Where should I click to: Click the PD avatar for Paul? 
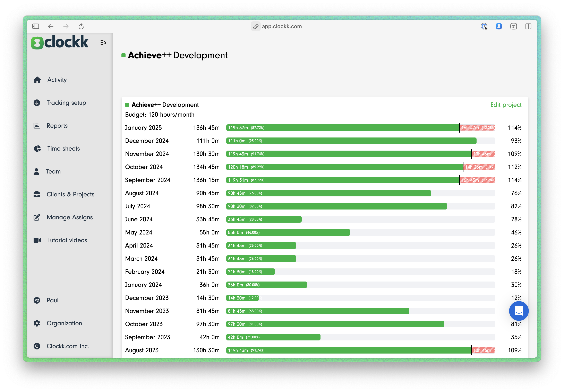(37, 300)
